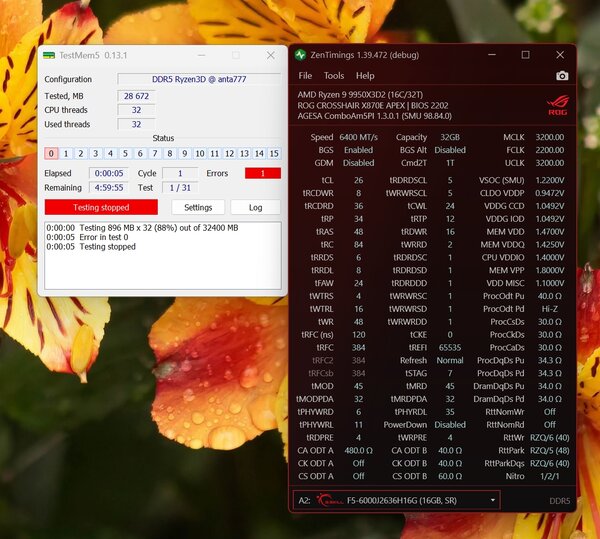Screen dimensions: 600x539
Task: Expand the A2 memory module dropdown
Action: [x=492, y=500]
